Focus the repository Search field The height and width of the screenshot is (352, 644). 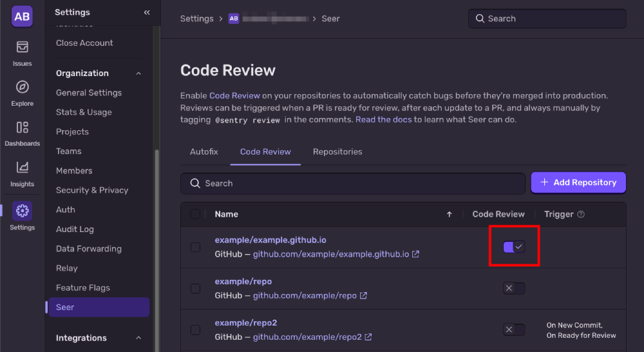(x=353, y=183)
